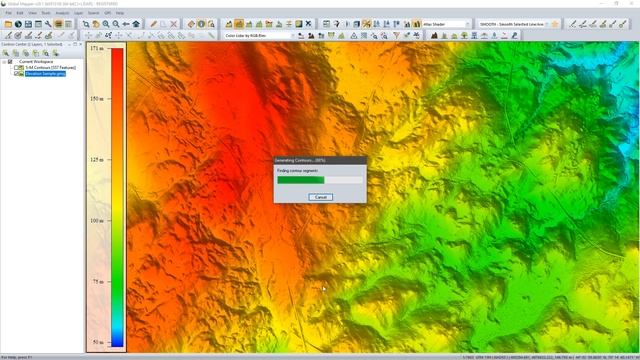
Task: Select the Digitizer pencil tool
Action: coord(153,24)
